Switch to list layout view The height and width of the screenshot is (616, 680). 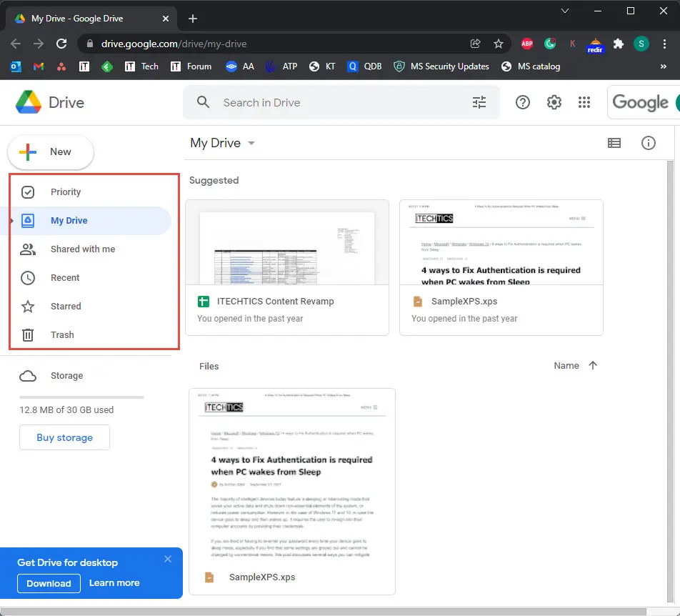pos(614,143)
